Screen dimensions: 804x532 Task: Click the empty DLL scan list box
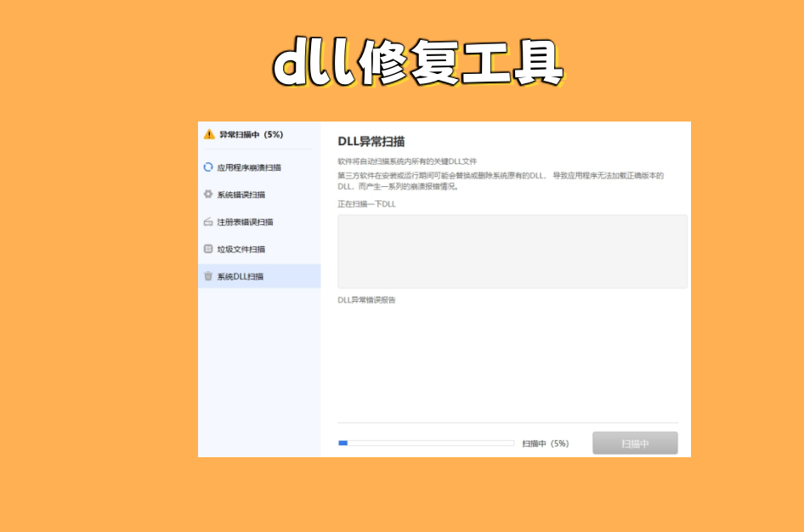click(x=512, y=252)
